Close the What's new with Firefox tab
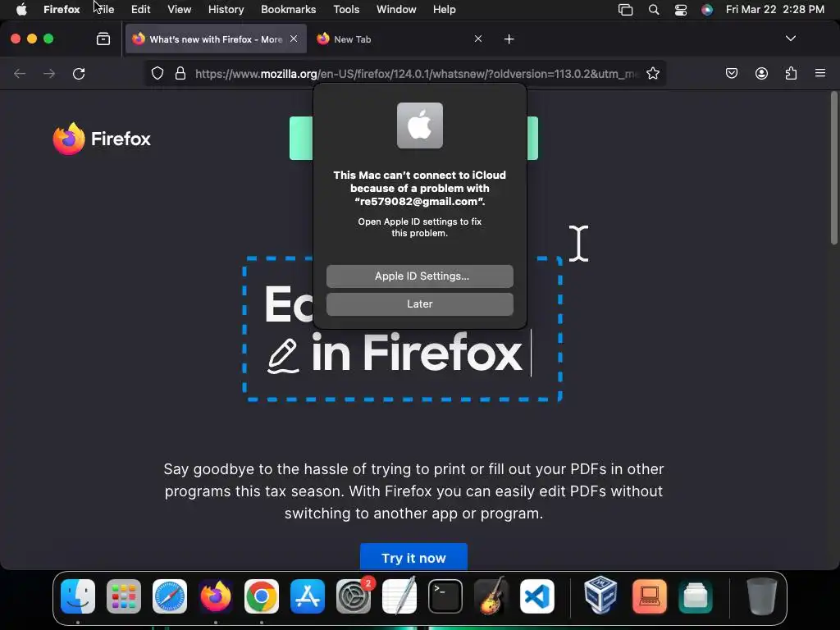 click(x=294, y=39)
